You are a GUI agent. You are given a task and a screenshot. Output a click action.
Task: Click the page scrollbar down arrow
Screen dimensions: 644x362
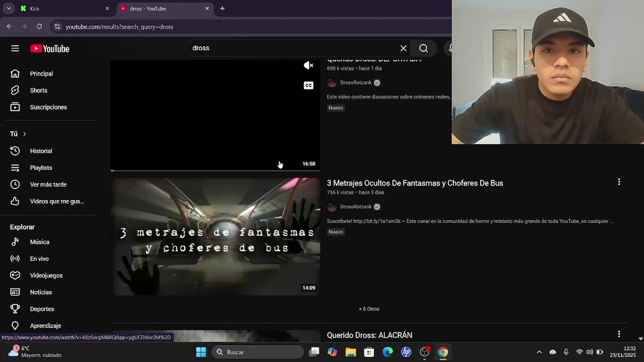point(640,339)
